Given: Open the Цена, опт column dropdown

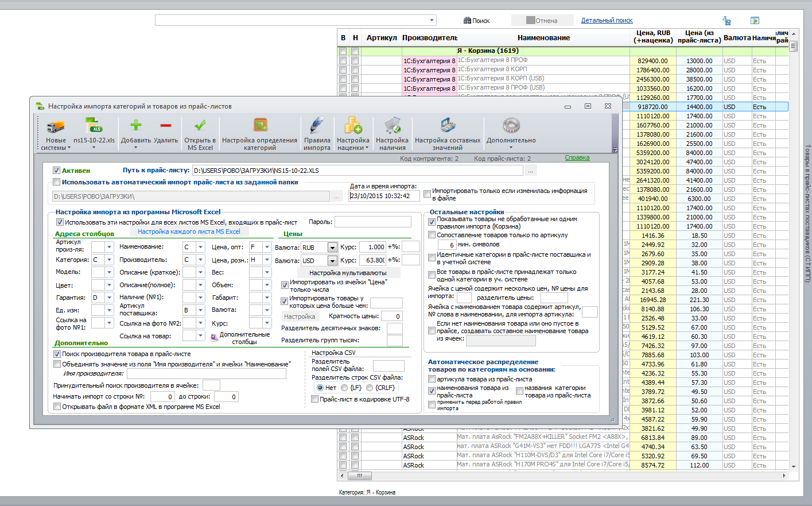Looking at the screenshot, I should (x=267, y=247).
